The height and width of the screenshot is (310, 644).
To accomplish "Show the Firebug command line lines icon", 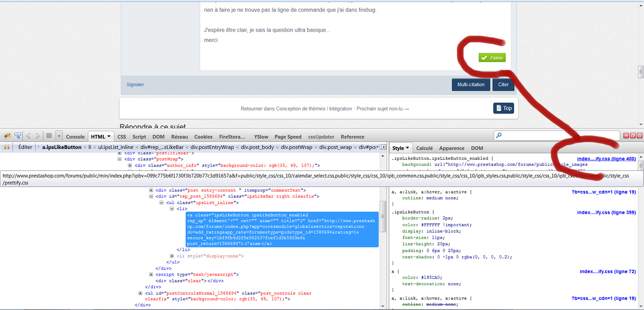I will tap(49, 136).
